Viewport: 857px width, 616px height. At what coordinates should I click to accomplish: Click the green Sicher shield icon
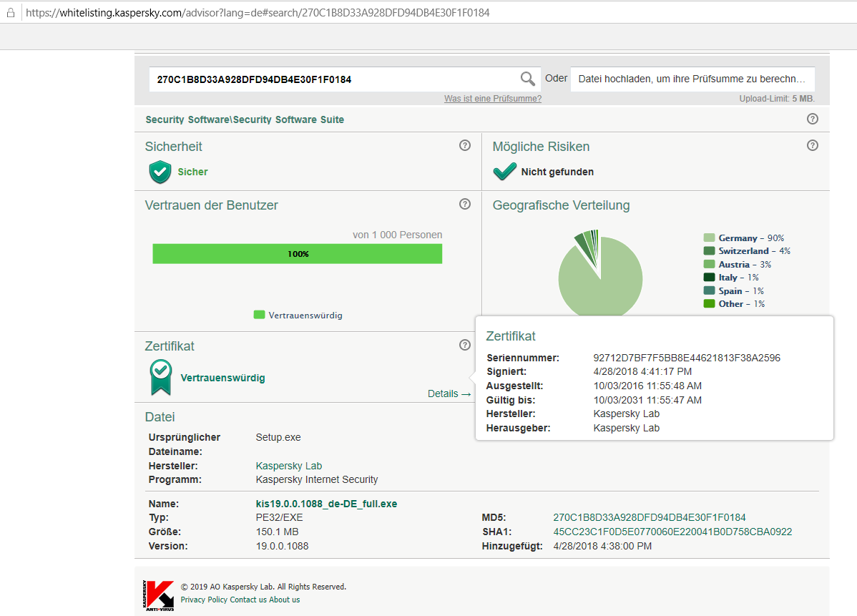[x=160, y=172]
